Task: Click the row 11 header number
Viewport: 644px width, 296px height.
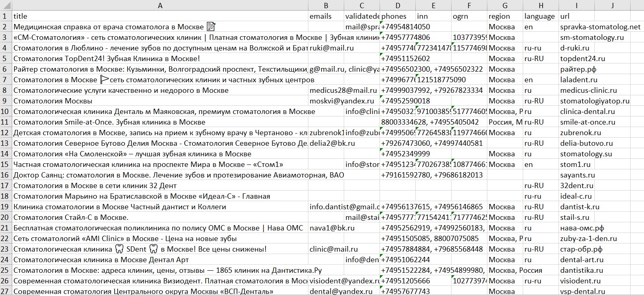Action: (x=6, y=122)
